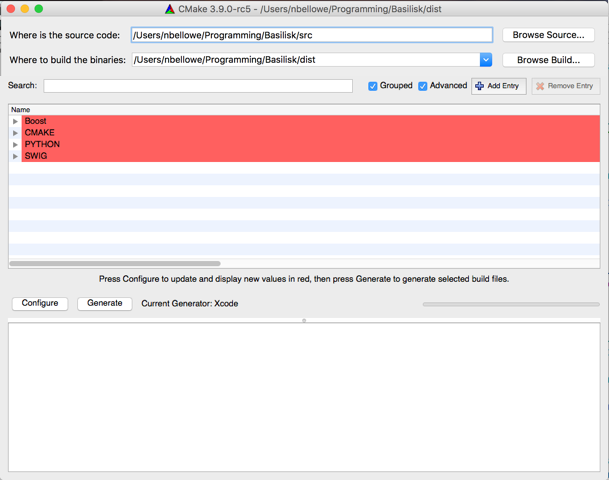This screenshot has height=480, width=609.
Task: Expand the SWIG group arrow
Action: [15, 156]
